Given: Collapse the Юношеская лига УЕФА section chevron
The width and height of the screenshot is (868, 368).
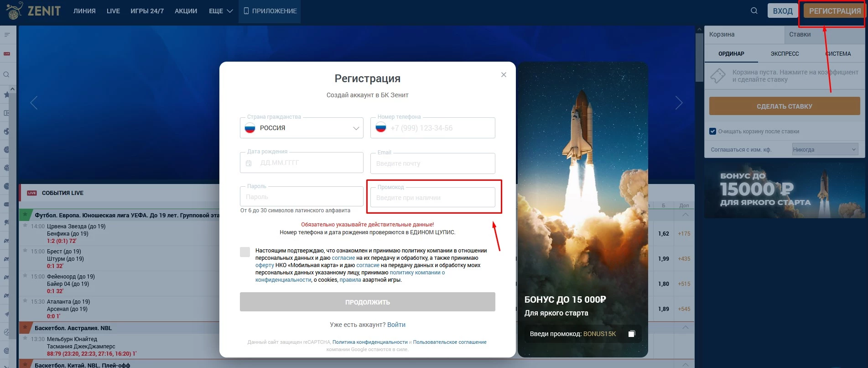Looking at the screenshot, I should (x=685, y=215).
